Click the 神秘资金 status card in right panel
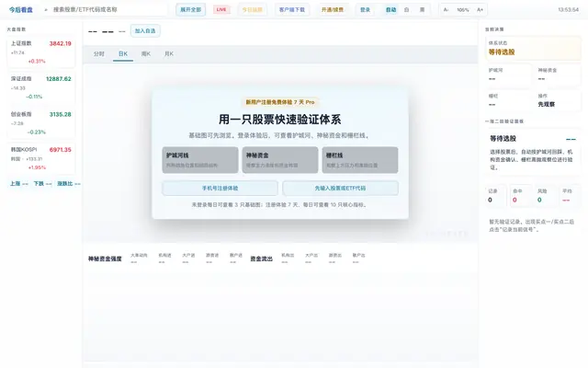Image resolution: width=588 pixels, height=368 pixels. [558, 75]
